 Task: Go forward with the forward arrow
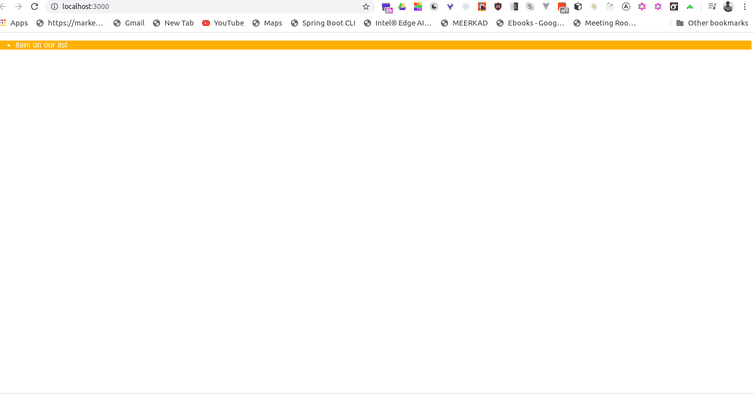click(x=18, y=7)
